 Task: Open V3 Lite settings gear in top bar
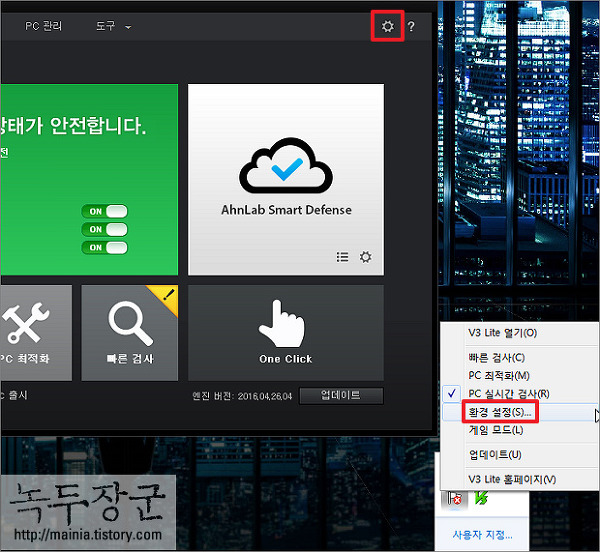click(x=388, y=26)
